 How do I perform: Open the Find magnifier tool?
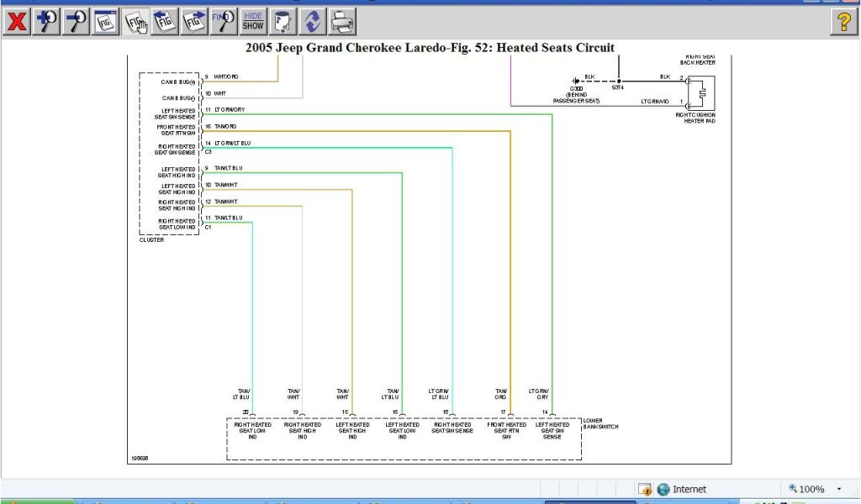pyautogui.click(x=224, y=21)
